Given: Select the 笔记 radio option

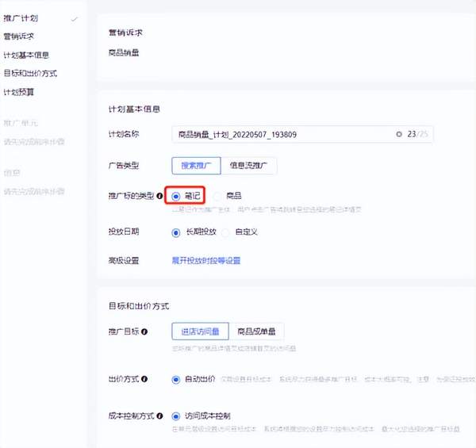Looking at the screenshot, I should (x=176, y=195).
